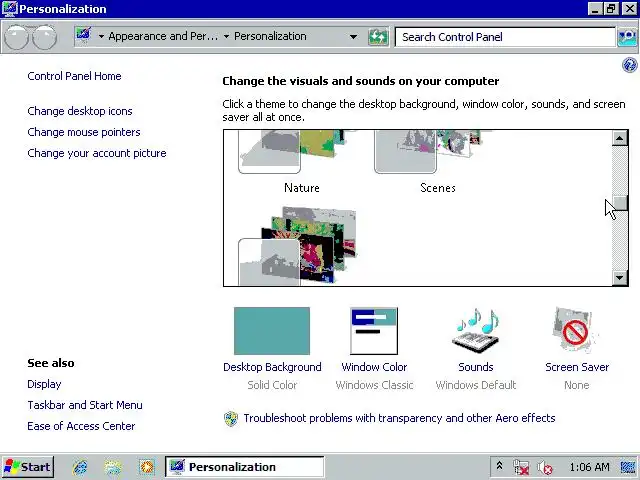
Task: Open Control Panel Home link
Action: (x=74, y=76)
